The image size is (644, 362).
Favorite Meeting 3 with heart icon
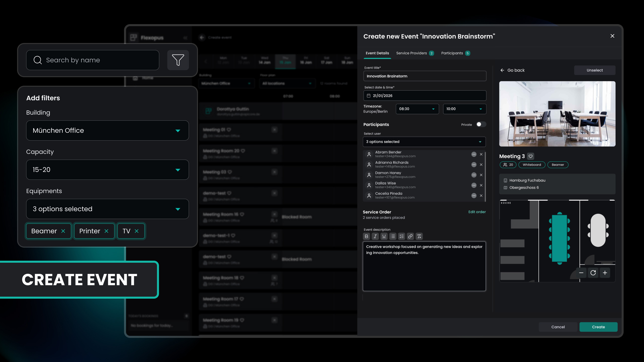pos(531,156)
